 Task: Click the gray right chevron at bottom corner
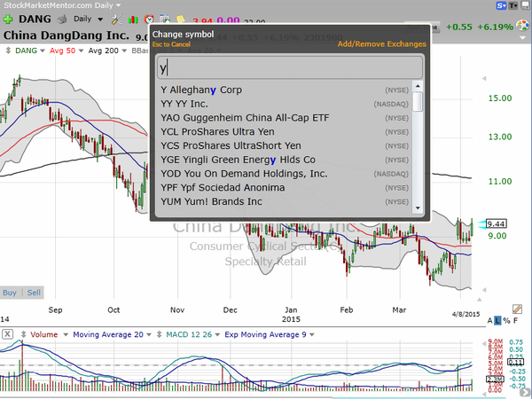[x=525, y=393]
